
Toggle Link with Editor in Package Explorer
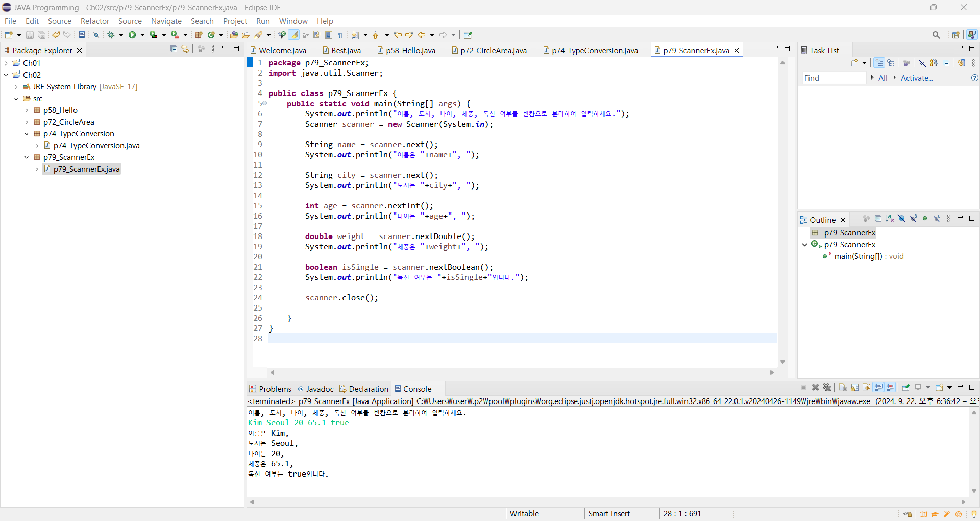[x=185, y=49]
